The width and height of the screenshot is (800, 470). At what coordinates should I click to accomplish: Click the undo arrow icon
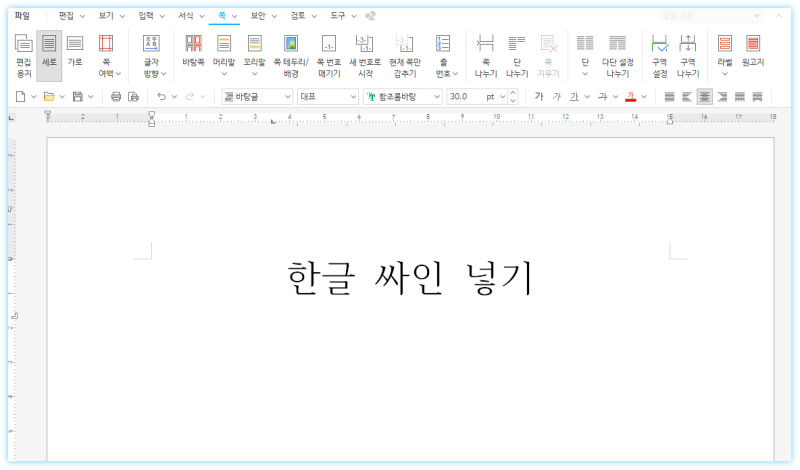(x=161, y=96)
